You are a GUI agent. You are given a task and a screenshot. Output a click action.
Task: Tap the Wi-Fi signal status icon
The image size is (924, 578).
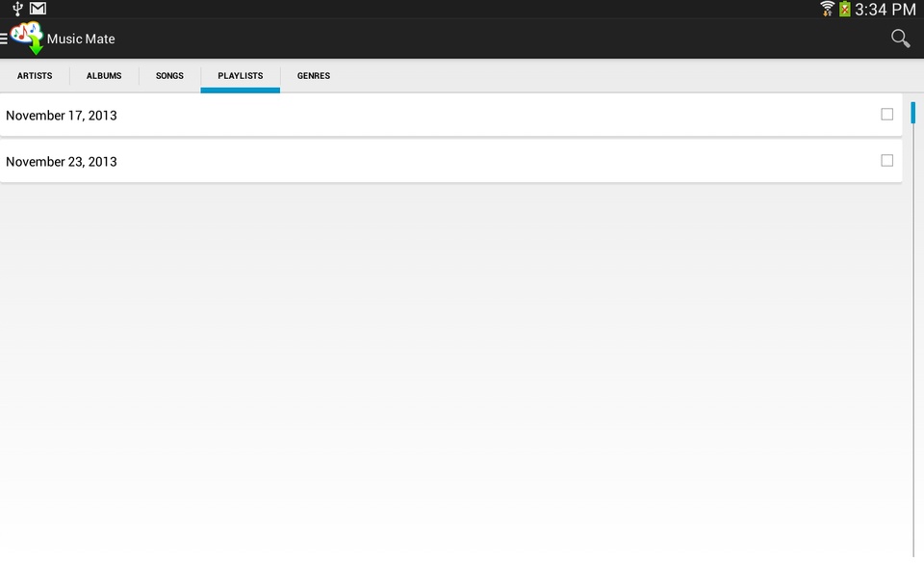tap(827, 9)
